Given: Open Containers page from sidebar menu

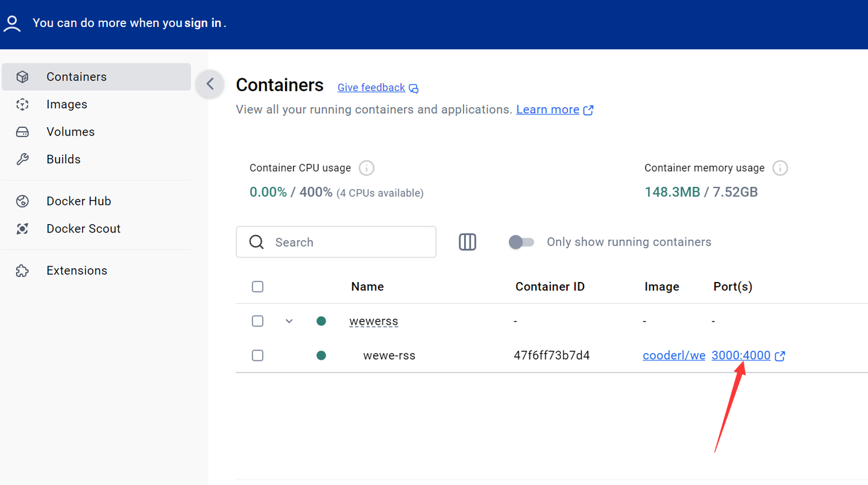Looking at the screenshot, I should 77,77.
